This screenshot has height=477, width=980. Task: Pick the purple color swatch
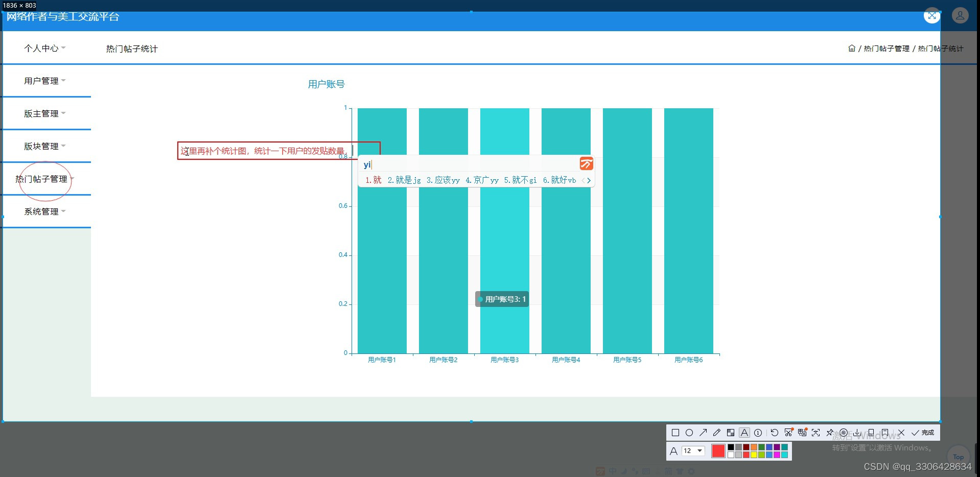(x=777, y=447)
